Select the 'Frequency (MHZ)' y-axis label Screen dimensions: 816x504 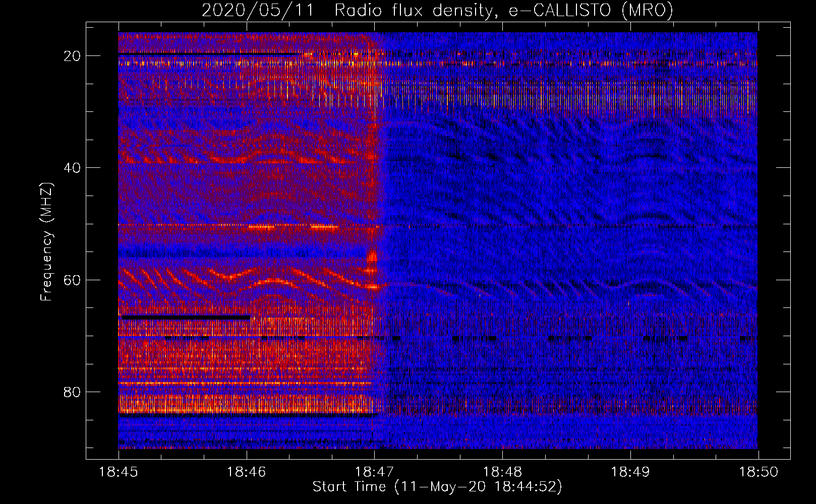(46, 242)
